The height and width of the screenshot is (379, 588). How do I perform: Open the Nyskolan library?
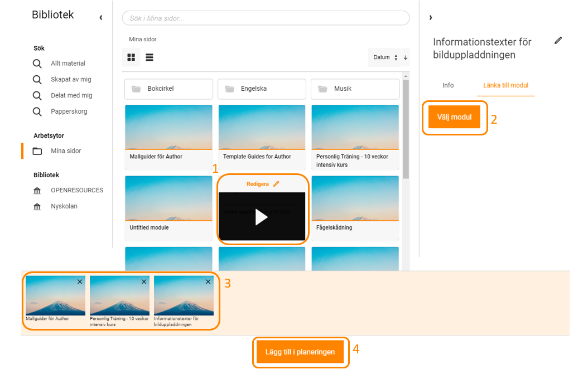click(x=64, y=206)
